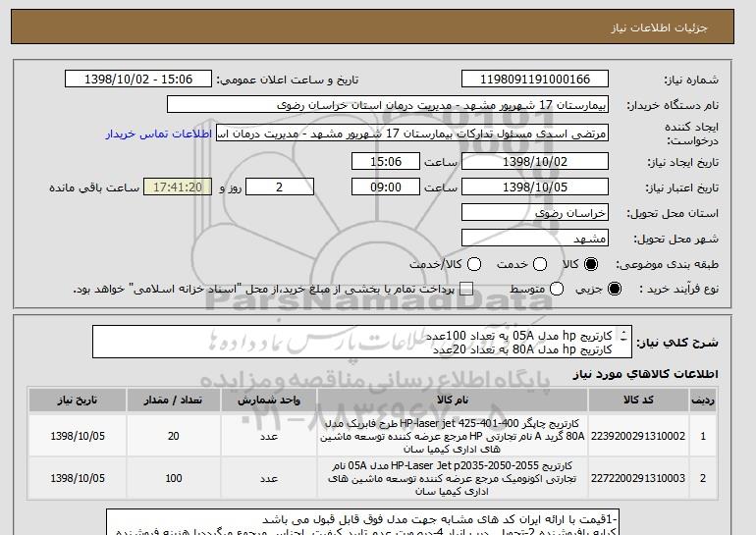
Task: Click row number 2 cell
Action: tap(703, 478)
